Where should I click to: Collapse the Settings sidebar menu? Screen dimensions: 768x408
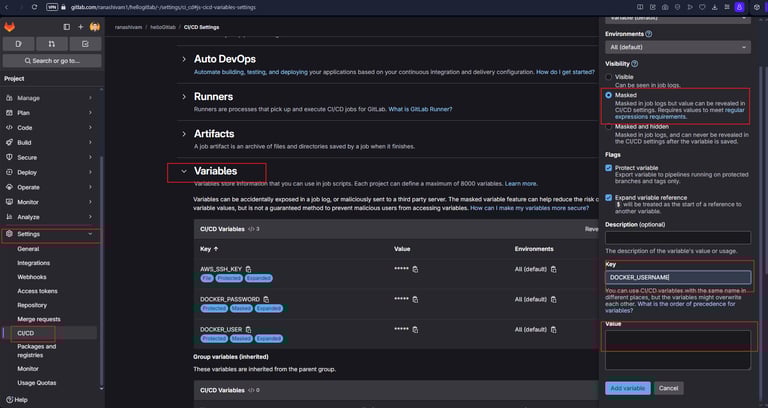click(x=51, y=234)
